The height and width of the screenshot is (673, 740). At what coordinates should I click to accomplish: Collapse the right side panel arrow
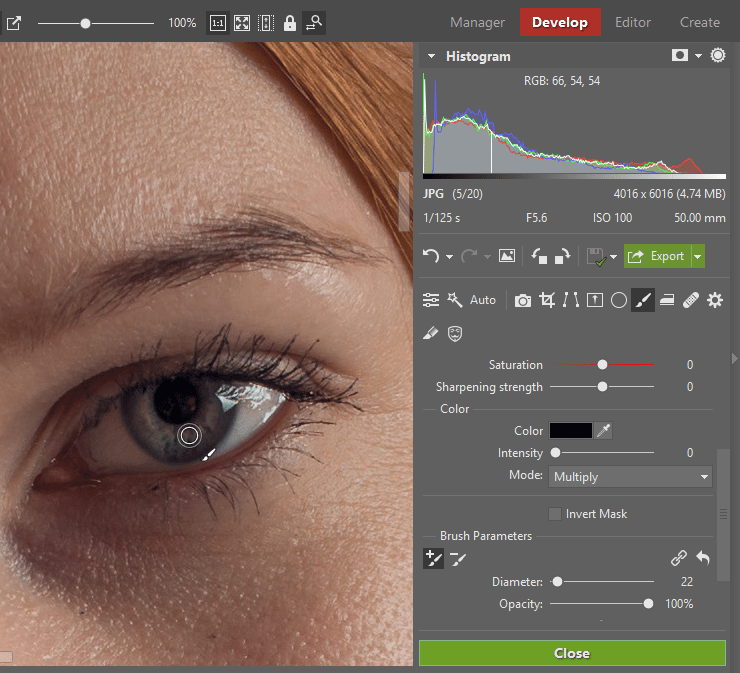click(x=734, y=359)
